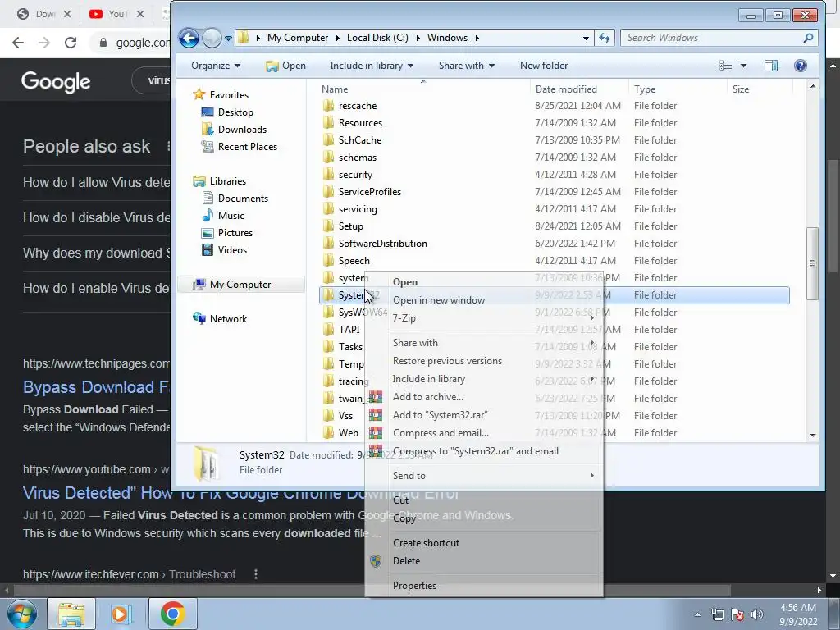Choose Copy in context menu
The height and width of the screenshot is (630, 840).
coord(483,518)
